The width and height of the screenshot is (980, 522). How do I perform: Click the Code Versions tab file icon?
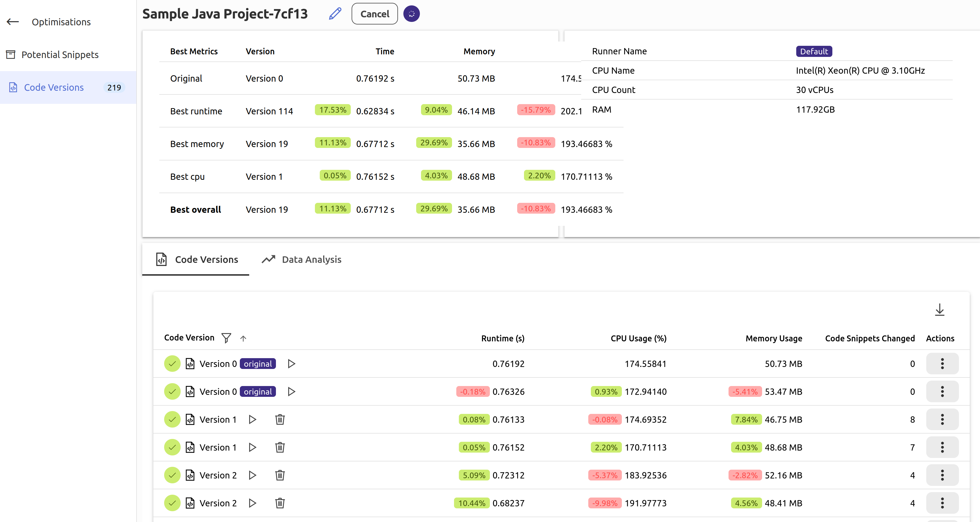click(x=161, y=259)
